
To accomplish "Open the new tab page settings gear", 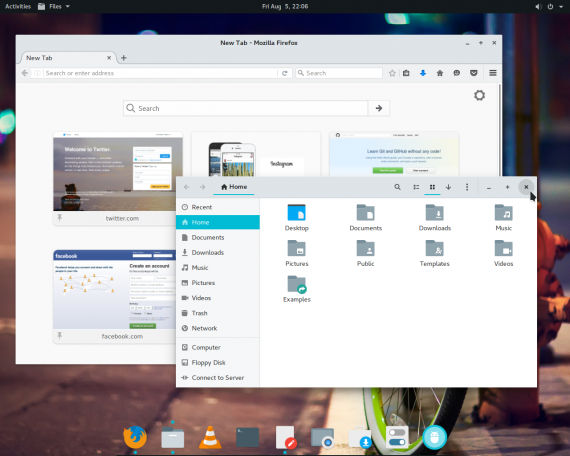I will pos(479,95).
